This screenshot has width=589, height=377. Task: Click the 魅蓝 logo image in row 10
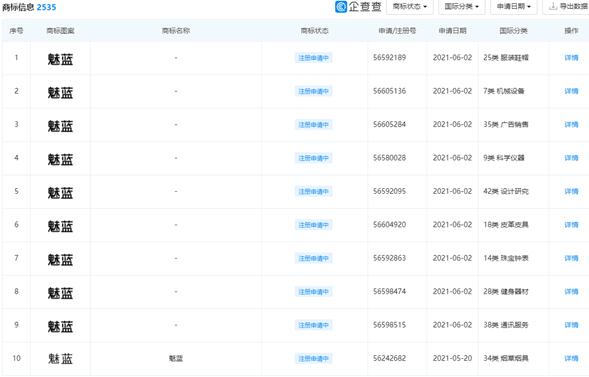(60, 359)
